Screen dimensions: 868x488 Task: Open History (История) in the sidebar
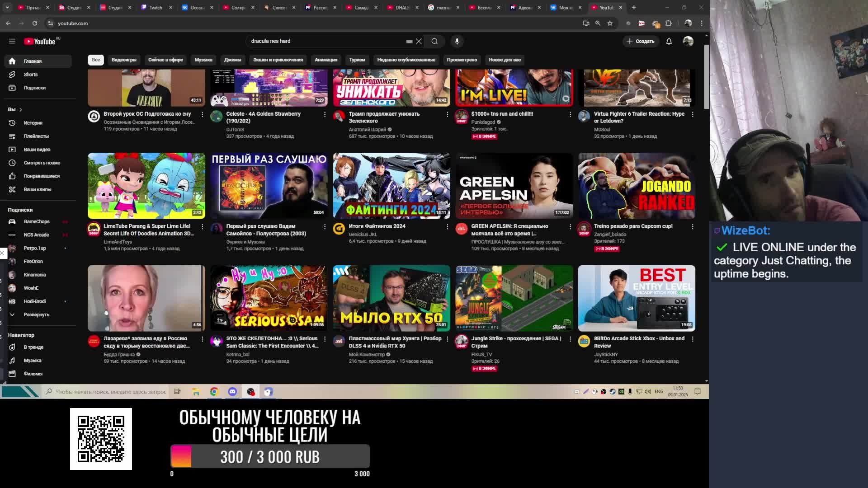(x=33, y=123)
